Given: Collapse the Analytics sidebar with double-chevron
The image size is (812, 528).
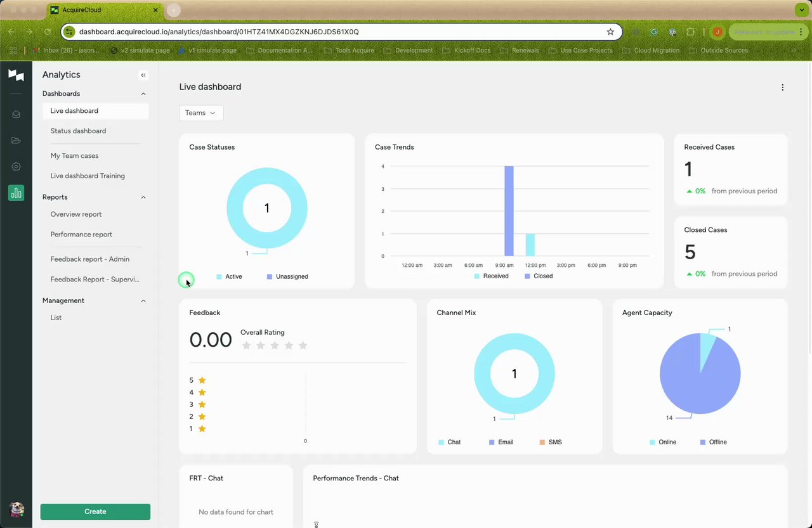Looking at the screenshot, I should 143,75.
